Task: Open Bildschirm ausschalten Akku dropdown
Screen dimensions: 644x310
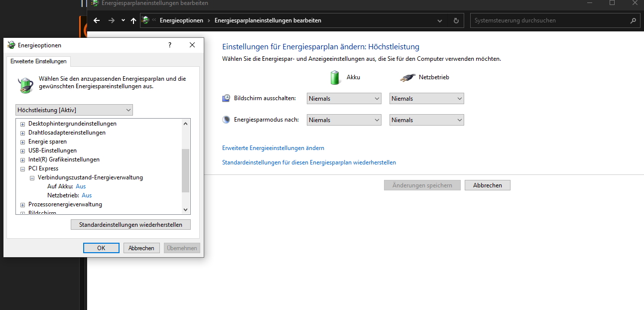Action: pyautogui.click(x=344, y=99)
